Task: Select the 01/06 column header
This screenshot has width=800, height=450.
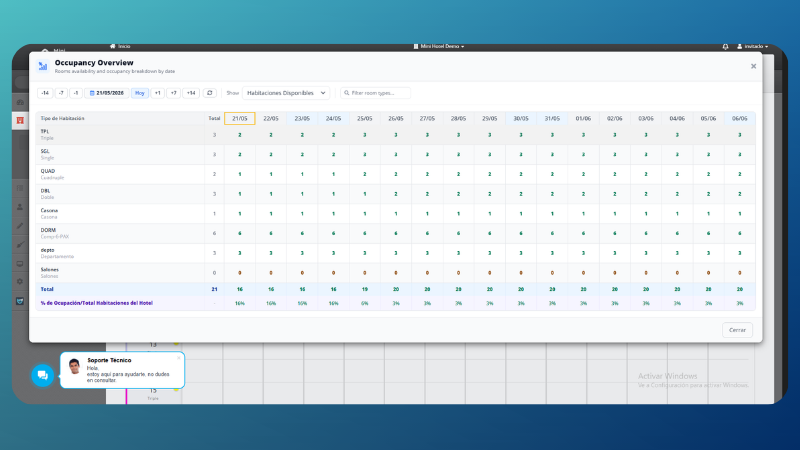Action: click(x=583, y=118)
